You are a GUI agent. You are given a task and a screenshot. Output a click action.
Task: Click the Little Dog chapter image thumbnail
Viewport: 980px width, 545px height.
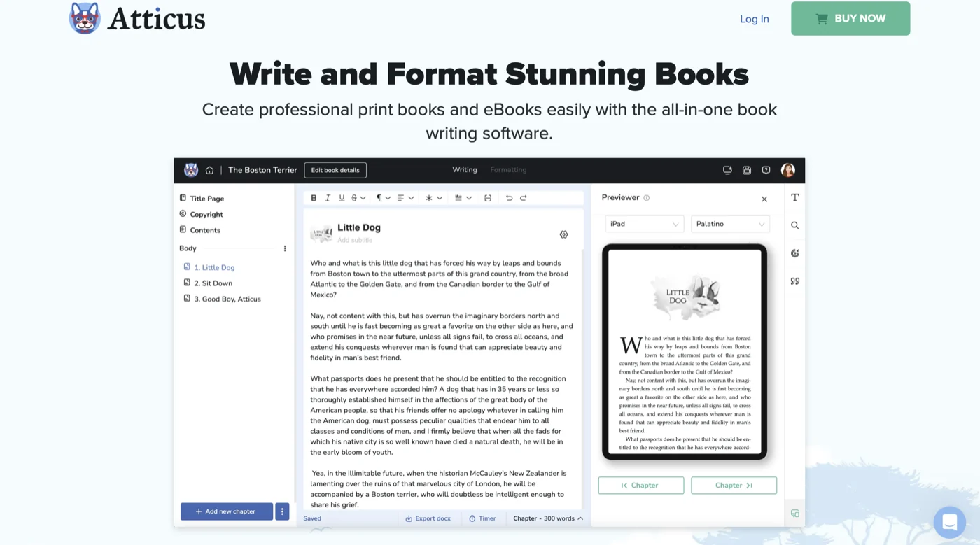point(322,234)
